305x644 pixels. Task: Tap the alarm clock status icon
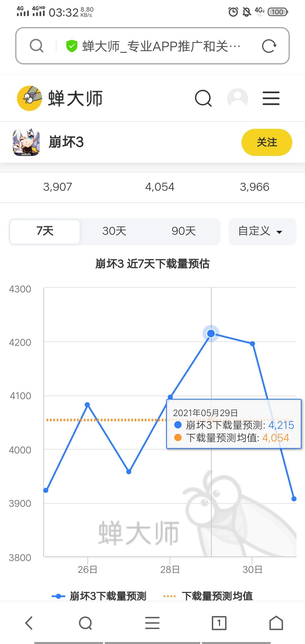tap(233, 12)
